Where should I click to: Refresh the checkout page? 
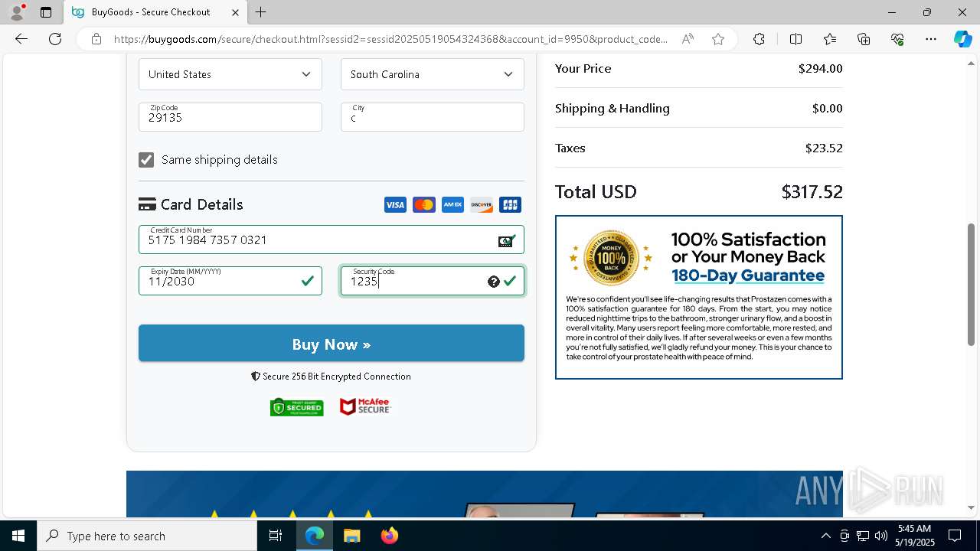(55, 39)
